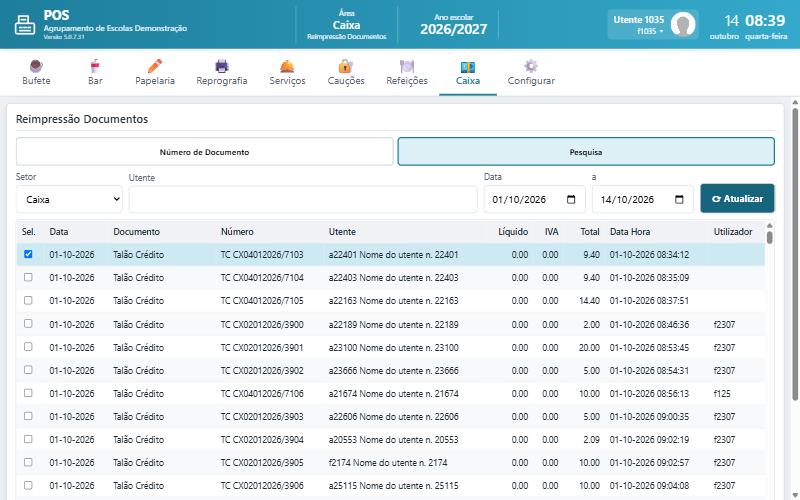Switch to the Número de Documento tab
Viewport: 800px width, 500px height.
[x=205, y=152]
